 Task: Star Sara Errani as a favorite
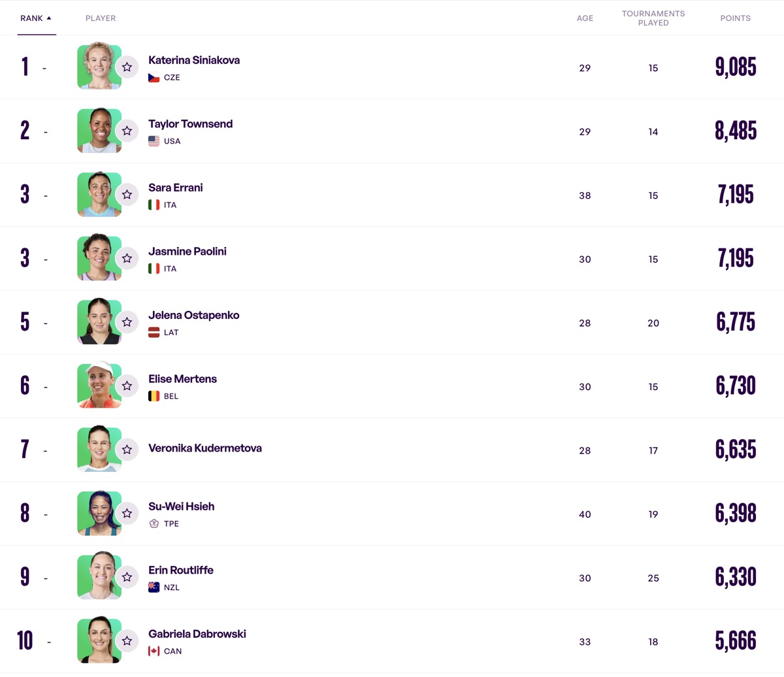[x=127, y=195]
